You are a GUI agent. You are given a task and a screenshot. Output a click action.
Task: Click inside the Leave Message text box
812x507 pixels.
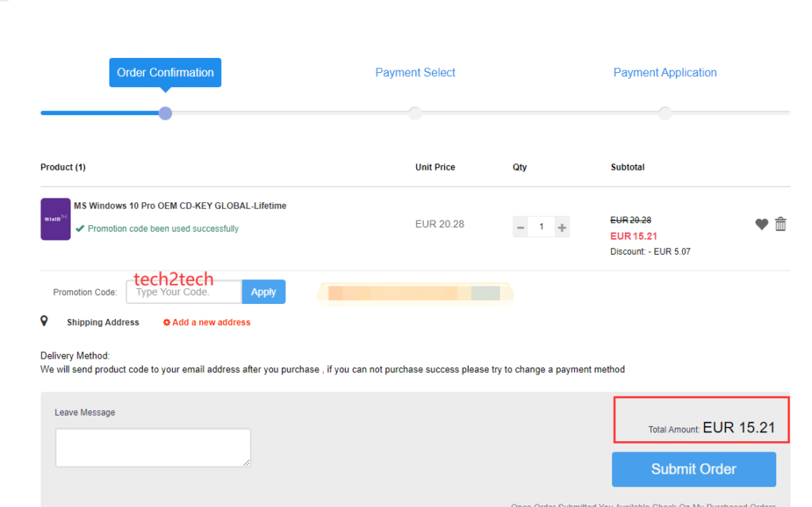pos(153,448)
